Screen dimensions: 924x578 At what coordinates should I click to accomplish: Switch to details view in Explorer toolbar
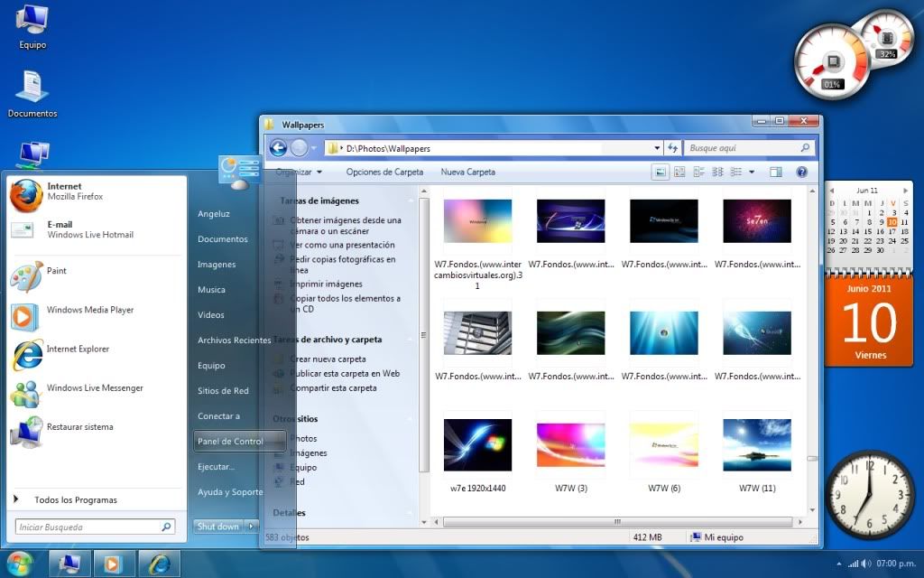tap(736, 172)
